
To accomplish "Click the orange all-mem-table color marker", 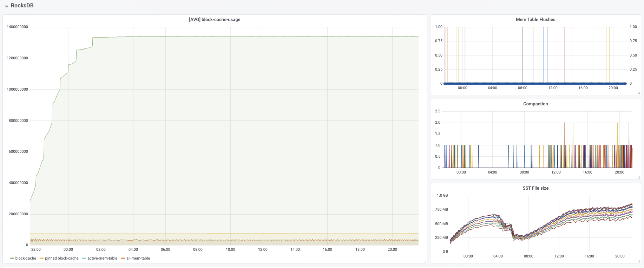I will pyautogui.click(x=123, y=259).
